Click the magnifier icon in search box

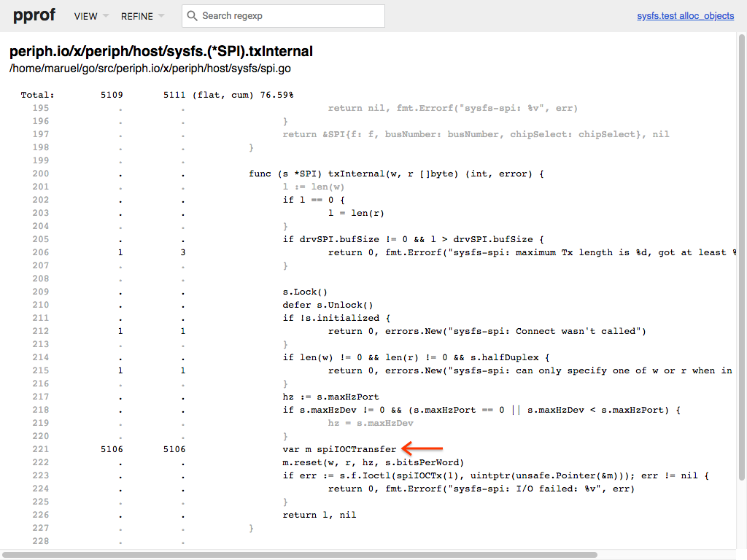192,16
